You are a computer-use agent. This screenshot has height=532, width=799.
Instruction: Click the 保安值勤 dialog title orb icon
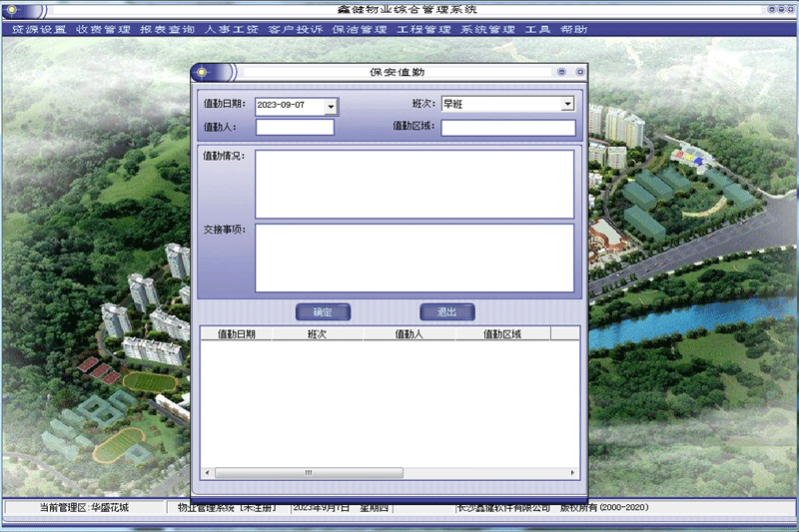point(202,72)
